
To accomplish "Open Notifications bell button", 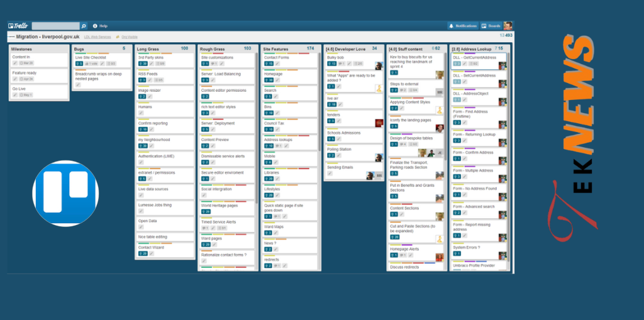I will (x=464, y=26).
